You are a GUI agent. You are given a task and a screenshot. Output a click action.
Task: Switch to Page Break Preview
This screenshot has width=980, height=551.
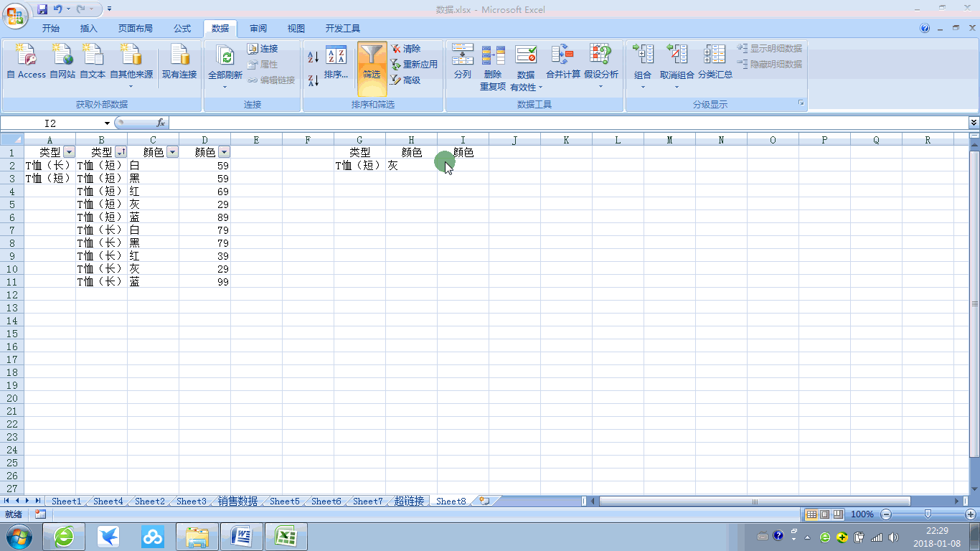click(837, 514)
